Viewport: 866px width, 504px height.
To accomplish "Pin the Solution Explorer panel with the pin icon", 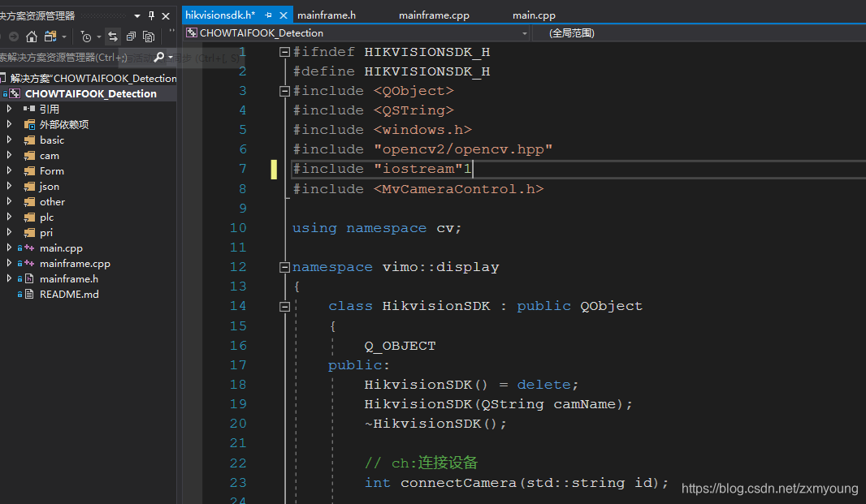I will tap(151, 15).
